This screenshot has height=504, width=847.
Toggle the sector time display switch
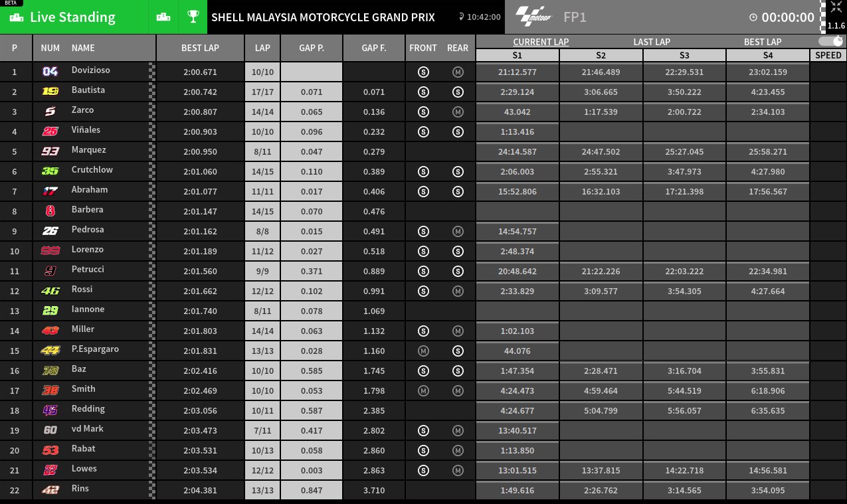point(830,41)
